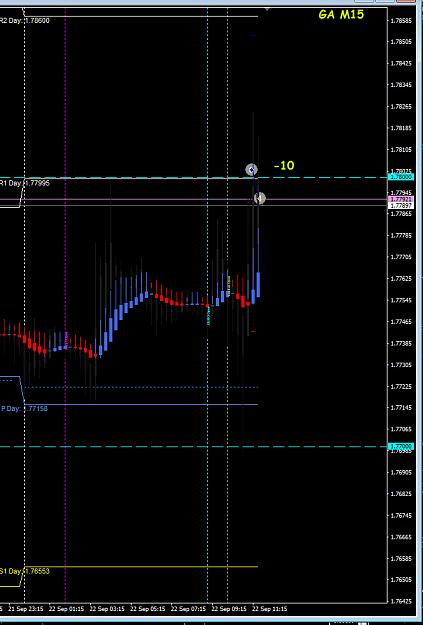Click the 1.77225 price scale value
The width and height of the screenshot is (423, 625).
[401, 386]
